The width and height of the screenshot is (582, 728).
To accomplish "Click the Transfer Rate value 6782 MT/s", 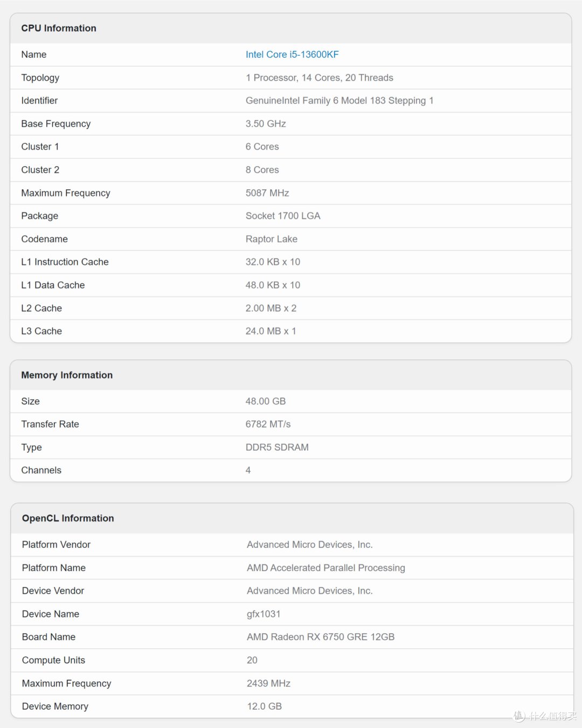I will (268, 424).
